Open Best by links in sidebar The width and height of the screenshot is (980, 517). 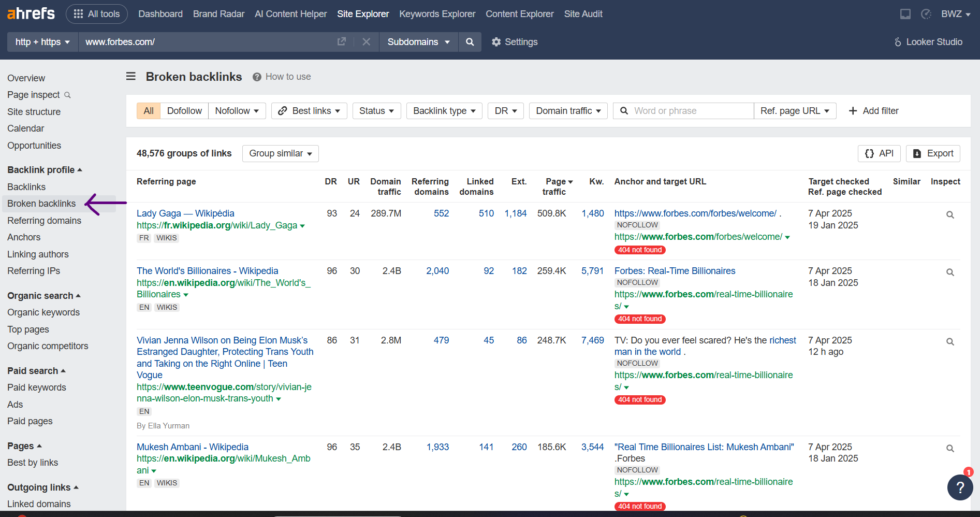[x=33, y=463]
